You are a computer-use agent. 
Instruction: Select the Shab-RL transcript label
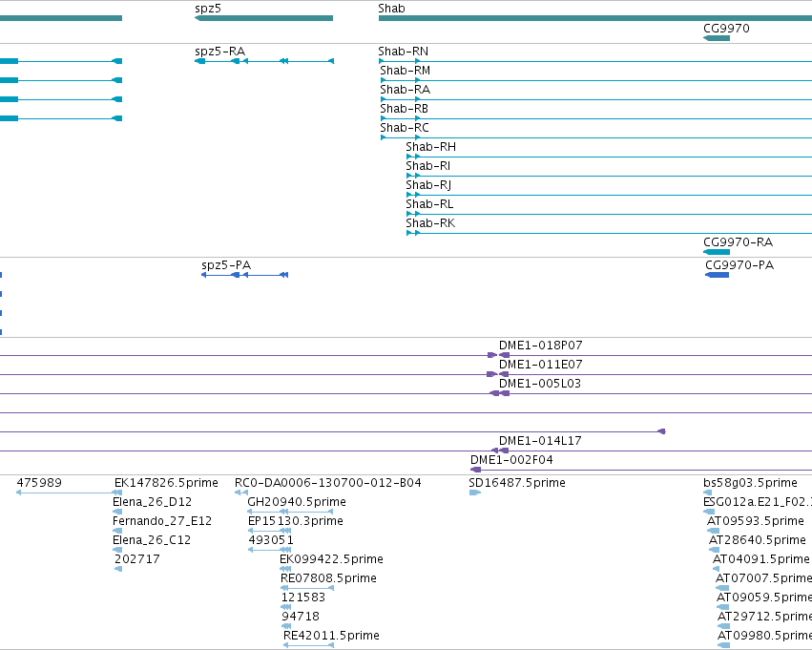point(429,204)
